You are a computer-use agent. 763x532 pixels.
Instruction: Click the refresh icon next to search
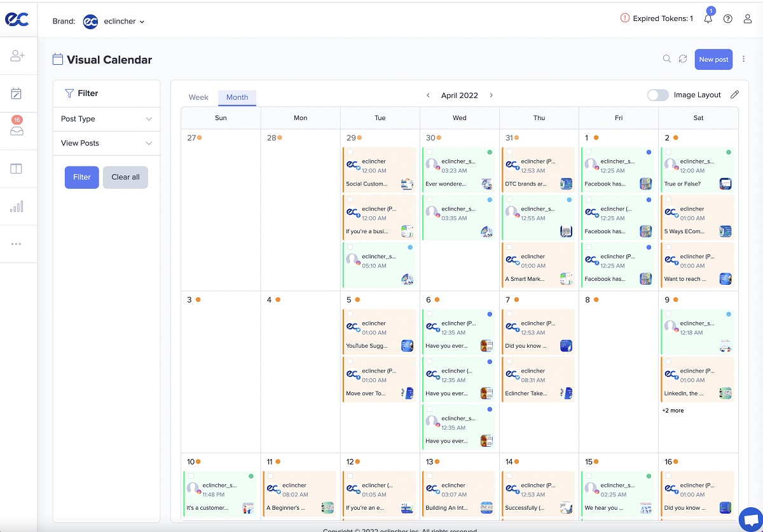tap(683, 58)
